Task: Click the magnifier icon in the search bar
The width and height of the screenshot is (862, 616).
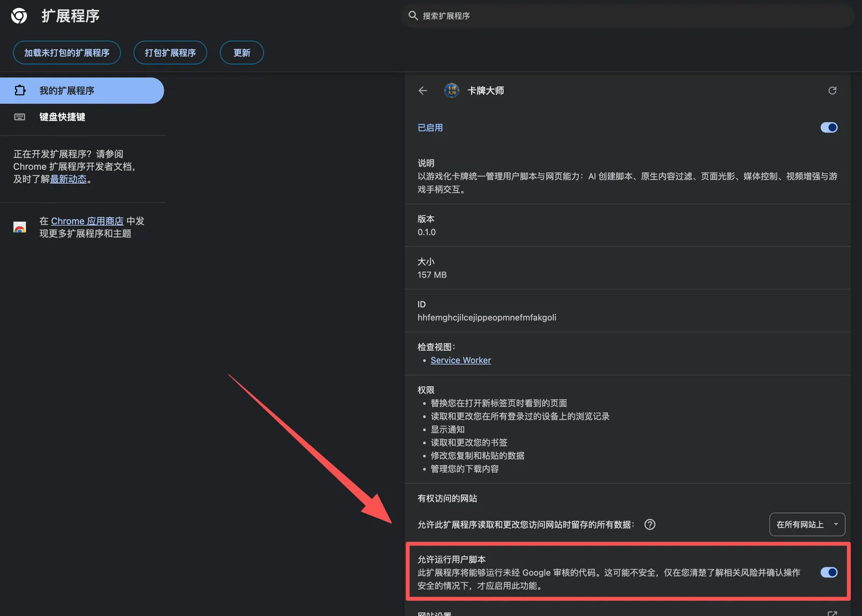Action: 413,16
